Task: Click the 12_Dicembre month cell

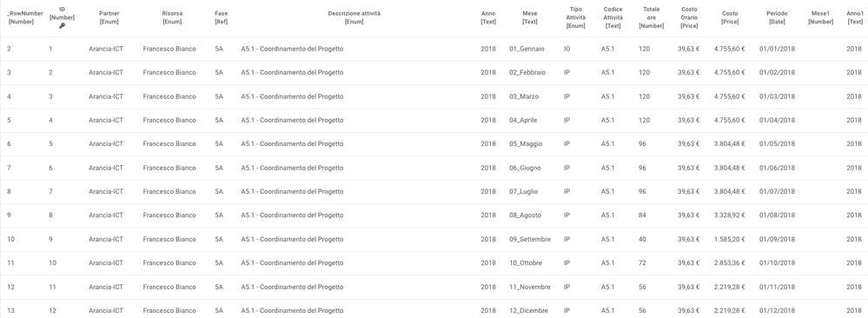Action: [528, 311]
